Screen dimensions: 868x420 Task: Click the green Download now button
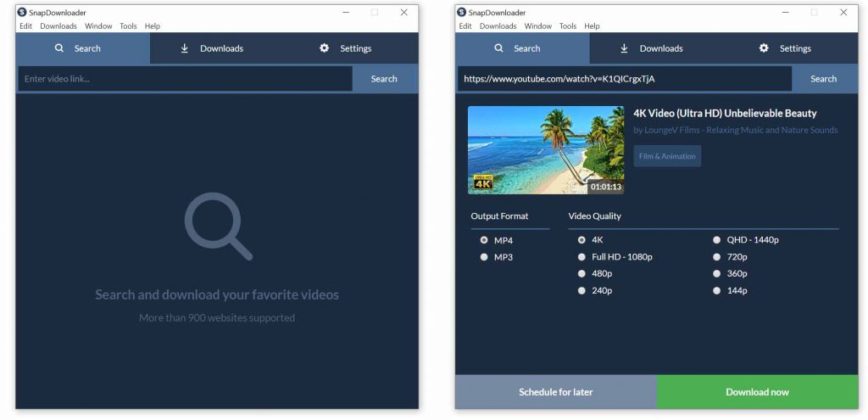pos(757,392)
